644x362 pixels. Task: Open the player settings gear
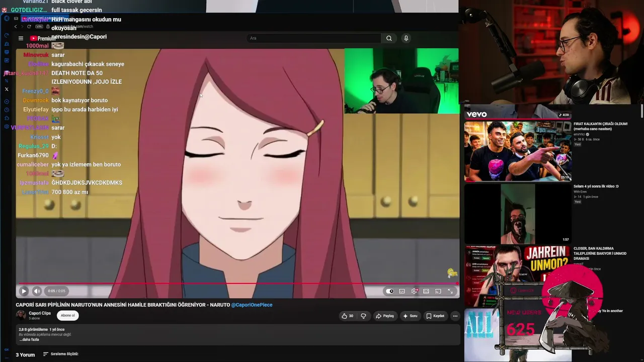pyautogui.click(x=414, y=291)
